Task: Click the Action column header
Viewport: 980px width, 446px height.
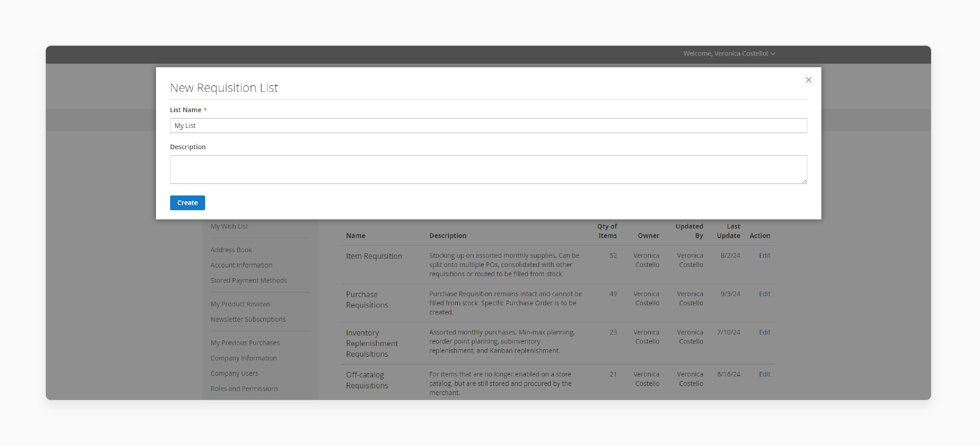Action: pyautogui.click(x=760, y=235)
